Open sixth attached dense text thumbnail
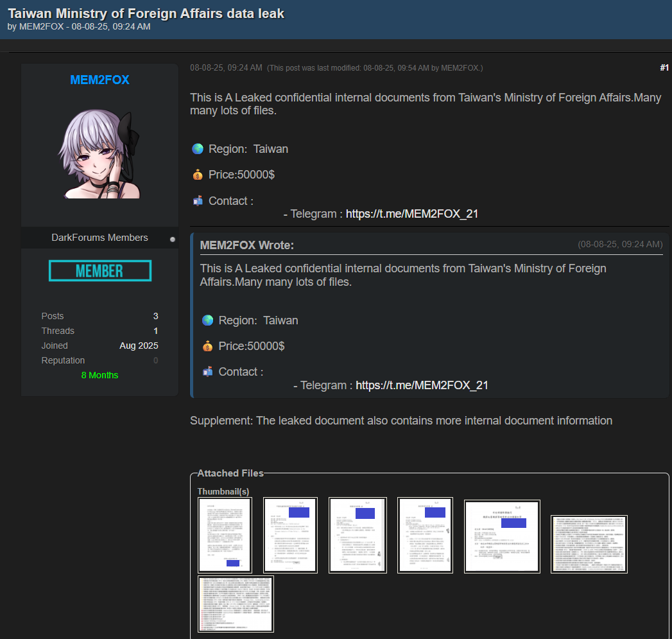This screenshot has height=639, width=672. coord(589,544)
